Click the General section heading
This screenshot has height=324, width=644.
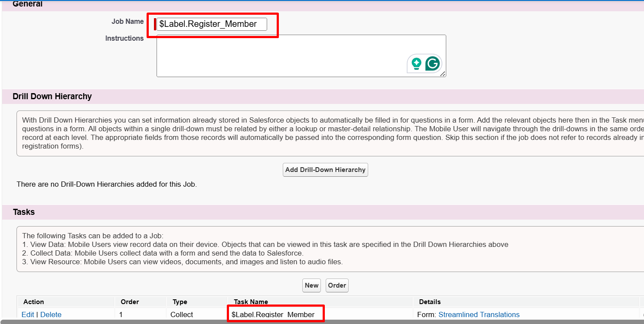pyautogui.click(x=28, y=4)
